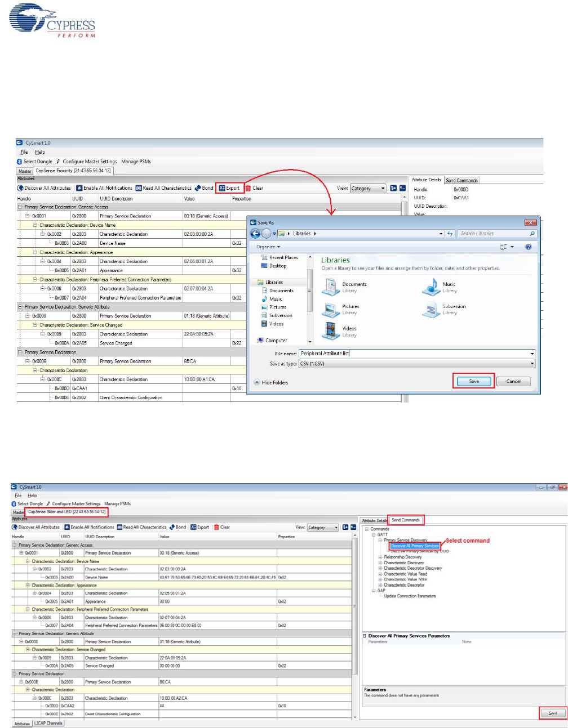Click Cancel in the Save As dialog
The image size is (568, 728).
tap(513, 381)
